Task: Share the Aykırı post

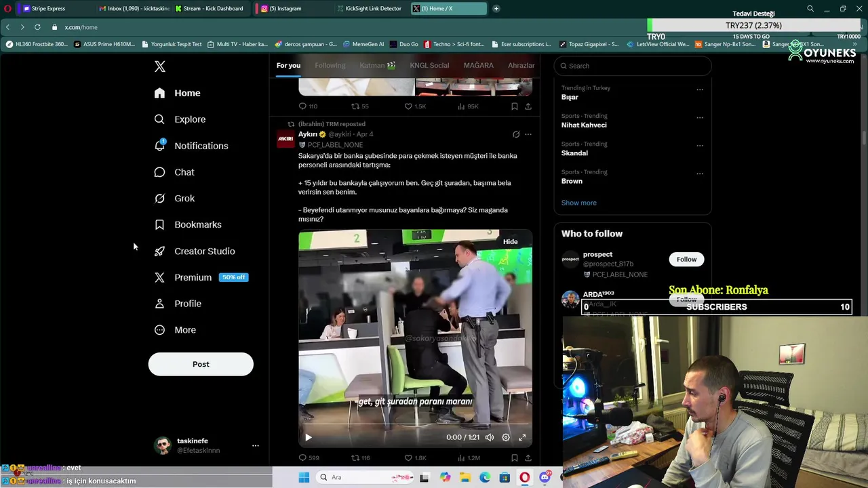Action: coord(528,457)
